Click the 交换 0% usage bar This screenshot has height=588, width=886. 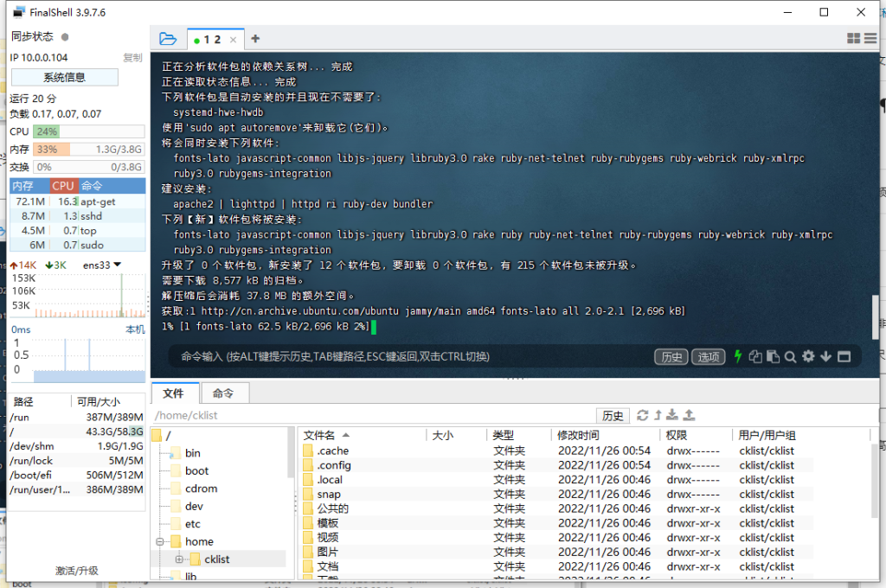click(89, 167)
